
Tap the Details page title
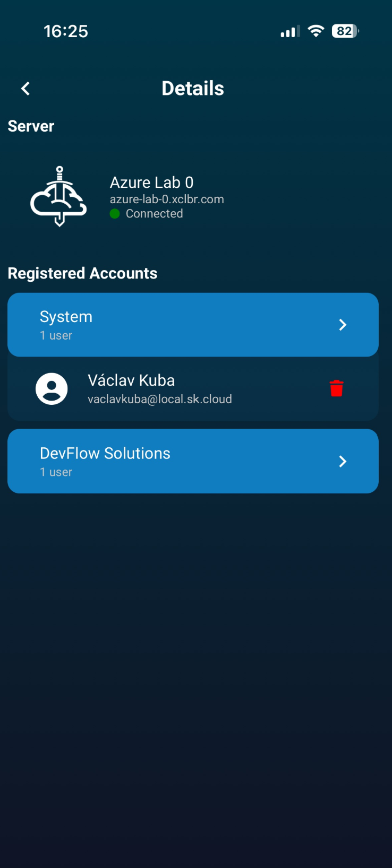[193, 89]
